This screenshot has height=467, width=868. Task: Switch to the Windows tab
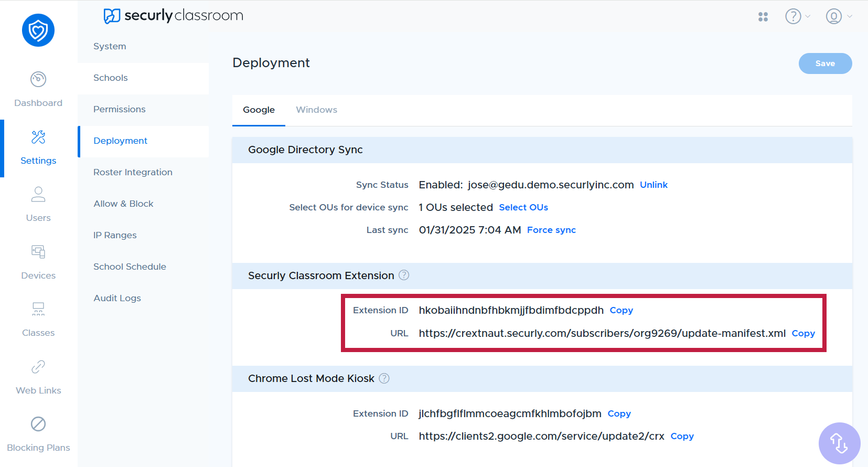pos(316,110)
